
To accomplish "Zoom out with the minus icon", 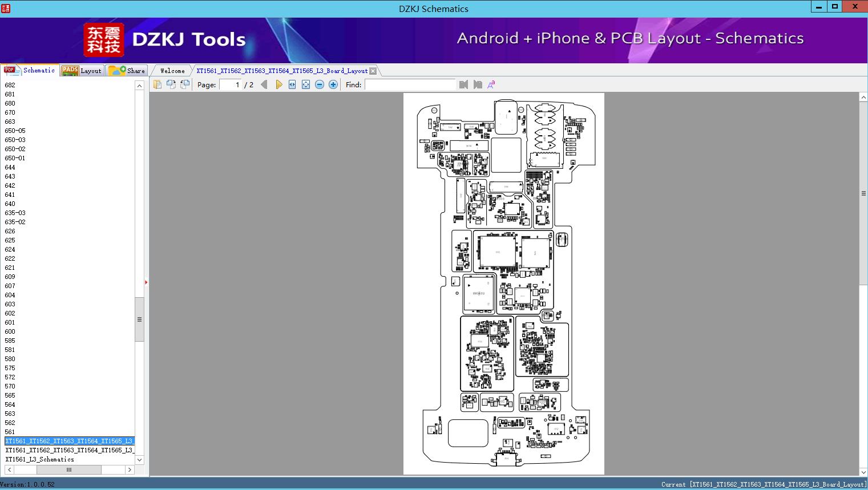I will pyautogui.click(x=320, y=84).
